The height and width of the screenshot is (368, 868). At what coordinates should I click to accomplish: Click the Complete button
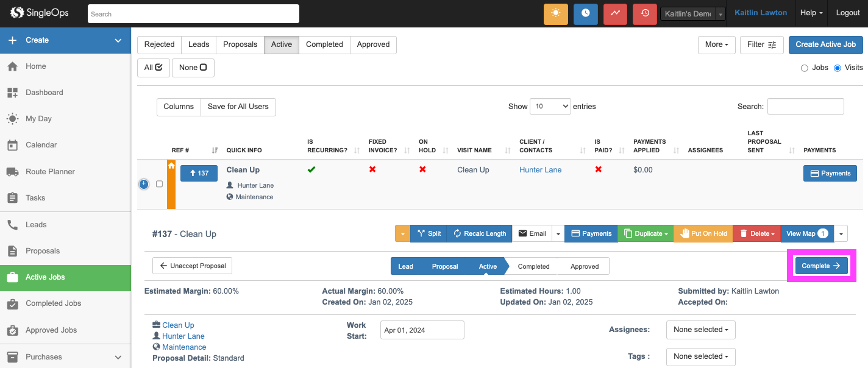(x=821, y=266)
